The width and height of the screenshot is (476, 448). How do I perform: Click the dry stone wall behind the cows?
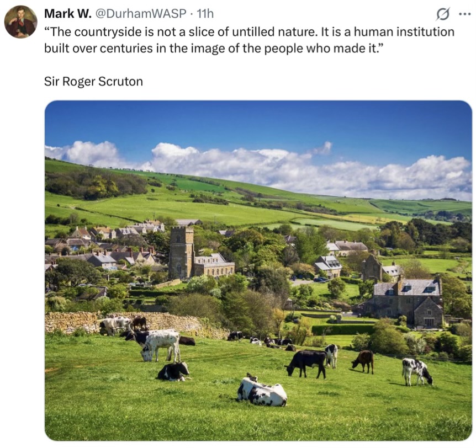(x=72, y=322)
